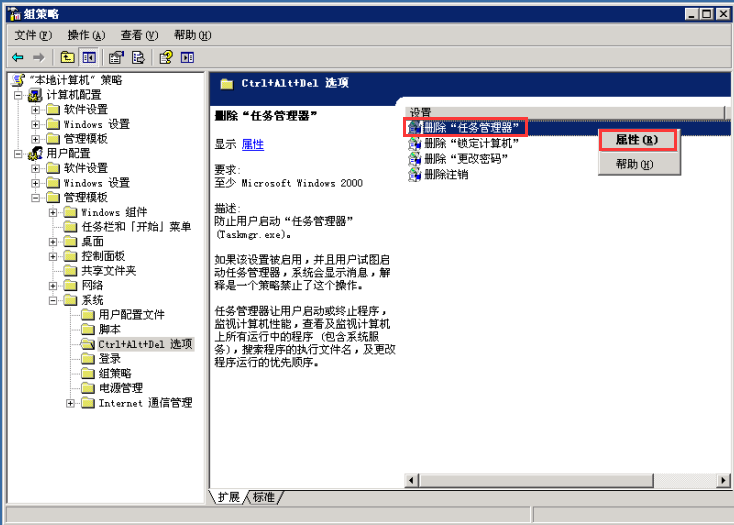Click the 设置 column header
Screen dimensions: 734x525
coord(564,112)
